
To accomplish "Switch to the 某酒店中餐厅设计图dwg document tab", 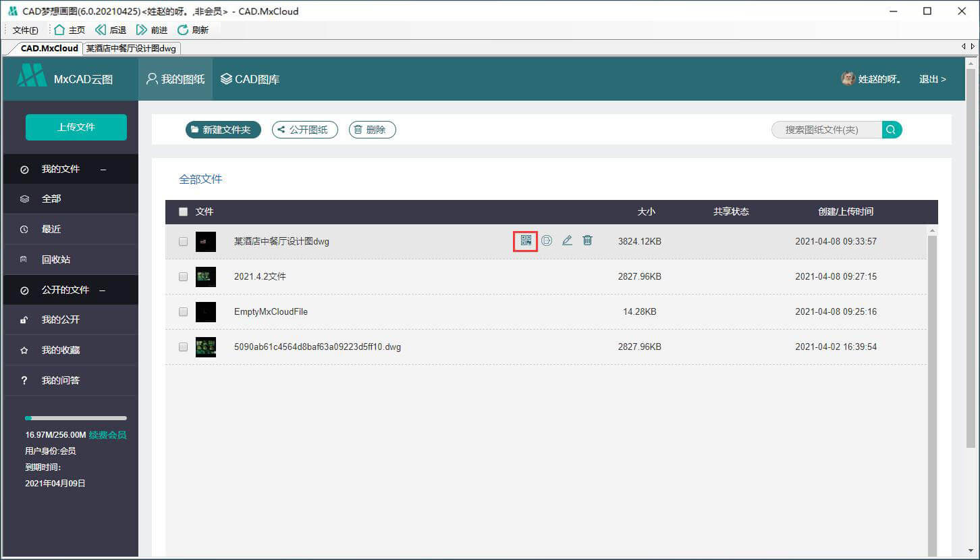I will (x=132, y=48).
